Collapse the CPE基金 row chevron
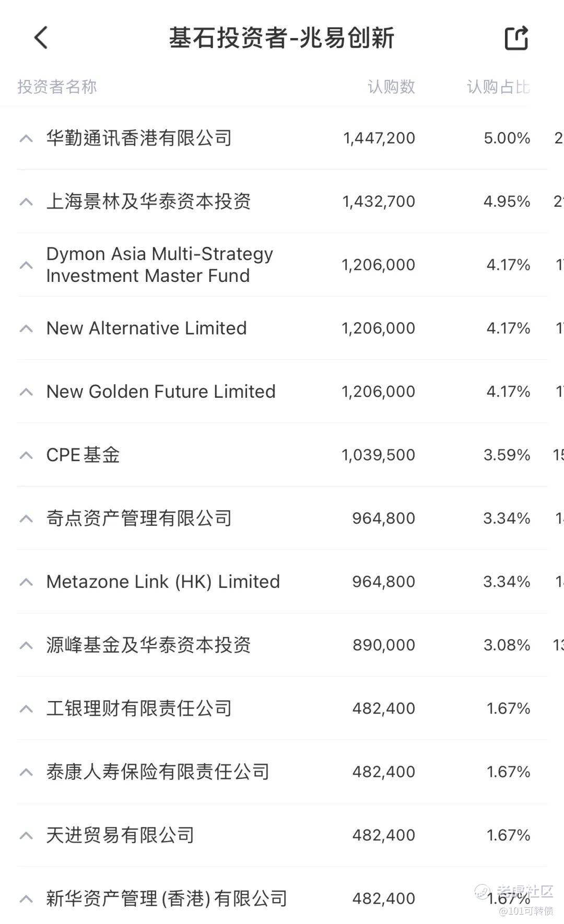This screenshot has width=564, height=924. [x=26, y=455]
